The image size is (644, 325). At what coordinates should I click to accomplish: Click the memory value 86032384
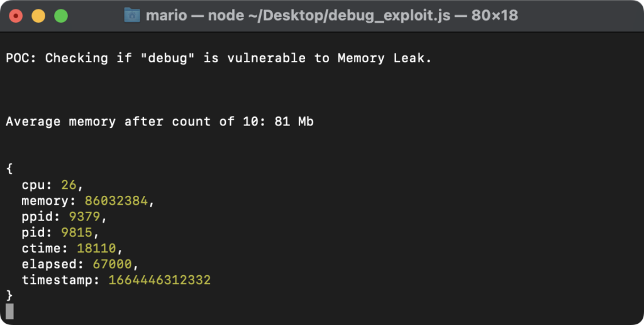tap(116, 201)
